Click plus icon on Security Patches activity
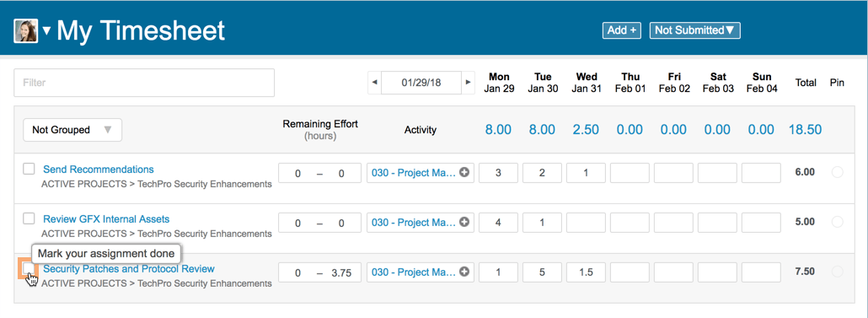 (x=465, y=272)
